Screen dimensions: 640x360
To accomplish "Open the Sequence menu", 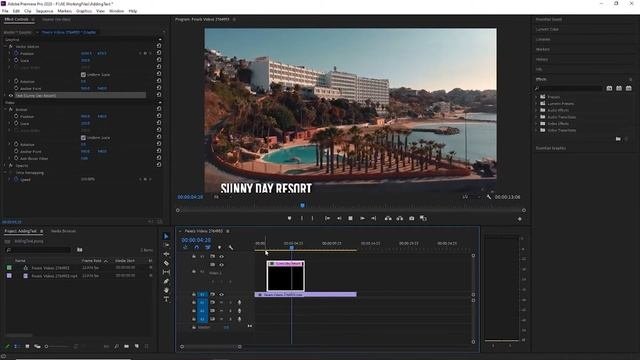I will coord(44,11).
